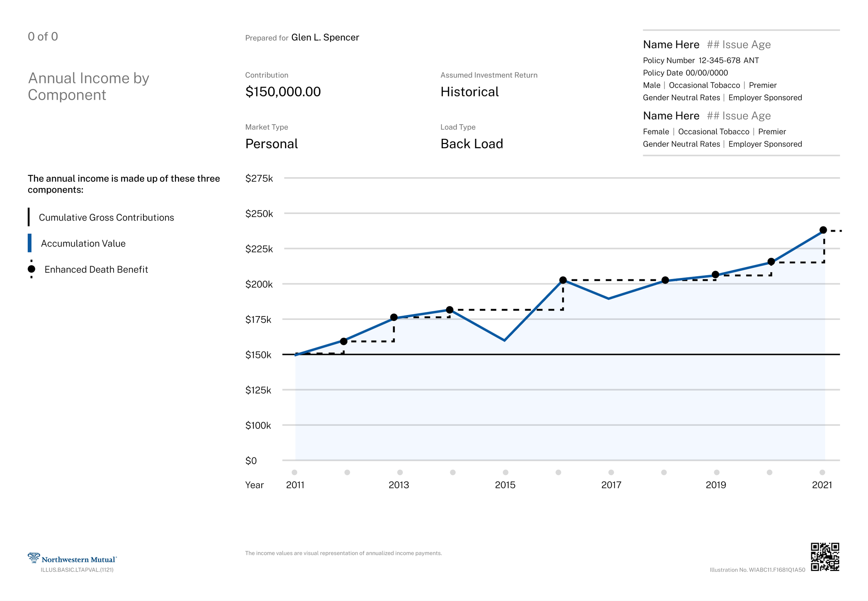Click the 'Policy Date 00/00/0000' line
The width and height of the screenshot is (868, 601).
tap(685, 73)
